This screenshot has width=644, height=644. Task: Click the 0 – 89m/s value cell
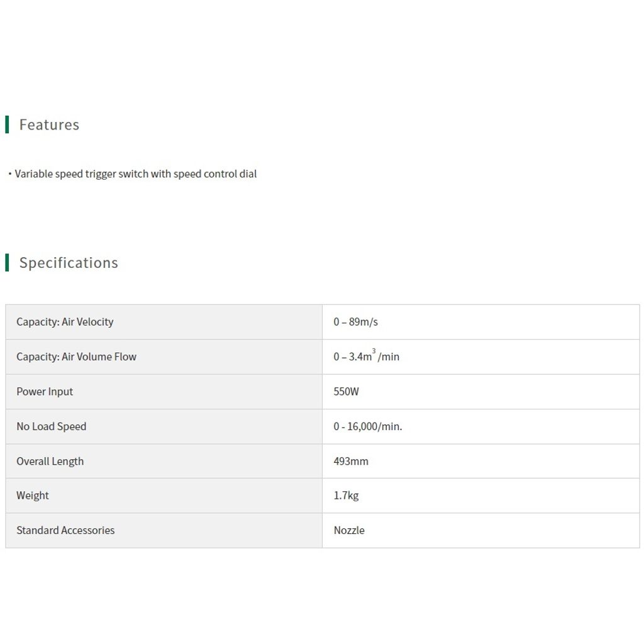(481, 322)
